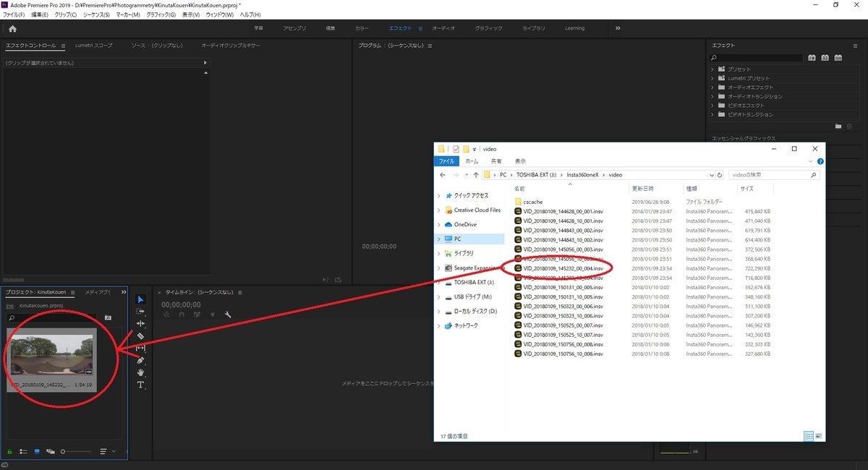Create new custom bin in Effects panel
The image size is (868, 470).
(x=838, y=126)
